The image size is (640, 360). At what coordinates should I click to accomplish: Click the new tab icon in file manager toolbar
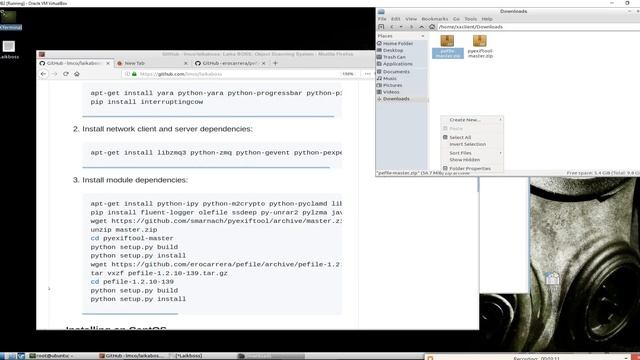tap(381, 27)
